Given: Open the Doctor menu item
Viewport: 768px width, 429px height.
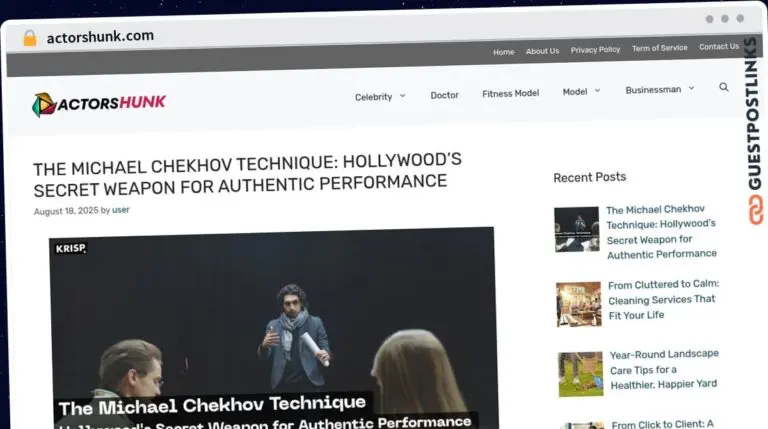Looking at the screenshot, I should pyautogui.click(x=444, y=95).
